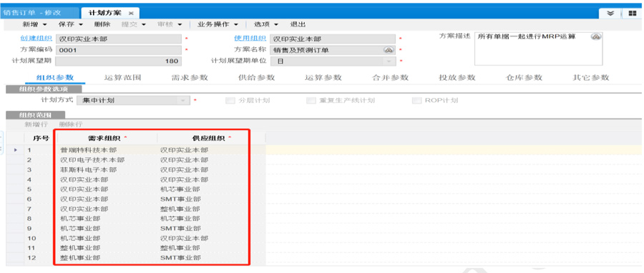This screenshot has height=273, width=644.
Task: Click the window tile layout icon
Action: (632, 13)
